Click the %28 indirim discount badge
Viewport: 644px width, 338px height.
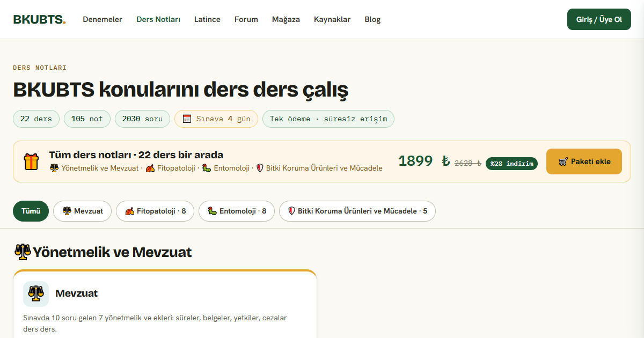coord(511,164)
